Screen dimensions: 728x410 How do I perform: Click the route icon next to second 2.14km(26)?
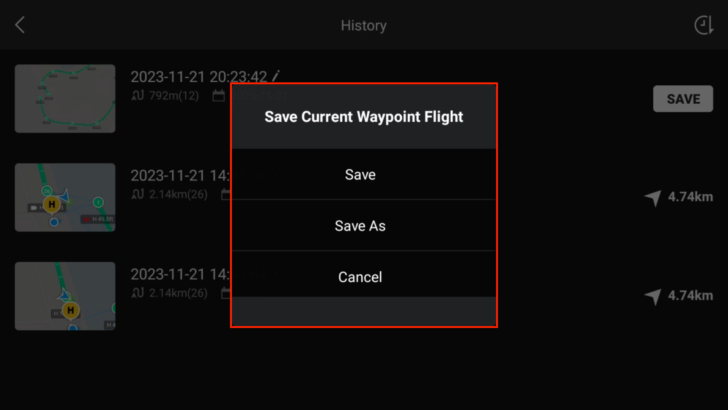137,194
